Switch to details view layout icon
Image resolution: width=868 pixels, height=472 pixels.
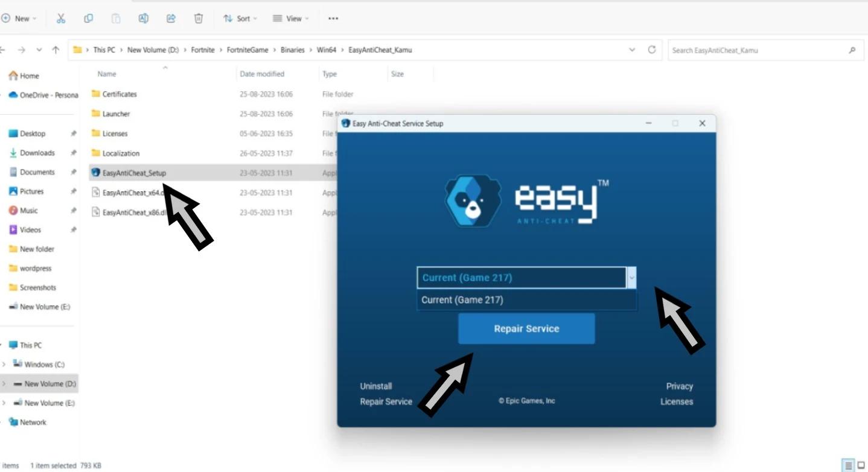click(x=849, y=465)
